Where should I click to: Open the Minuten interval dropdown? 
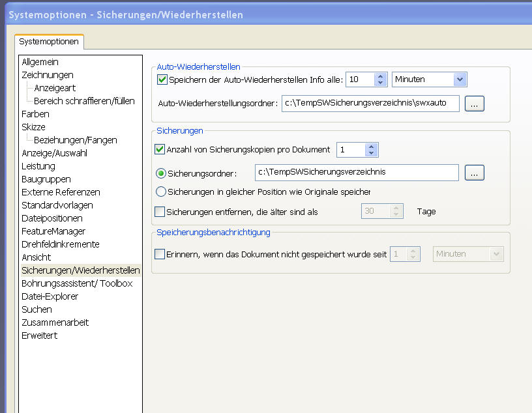tap(460, 79)
